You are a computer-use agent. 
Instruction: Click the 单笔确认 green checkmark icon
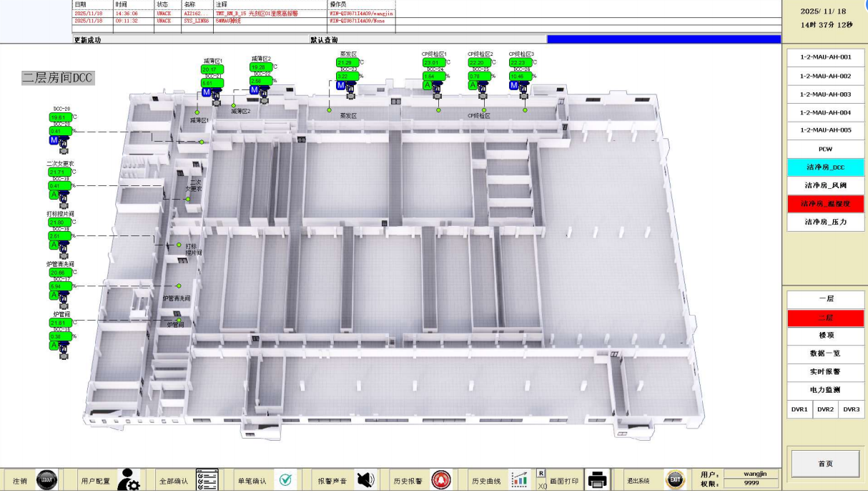[x=286, y=480]
